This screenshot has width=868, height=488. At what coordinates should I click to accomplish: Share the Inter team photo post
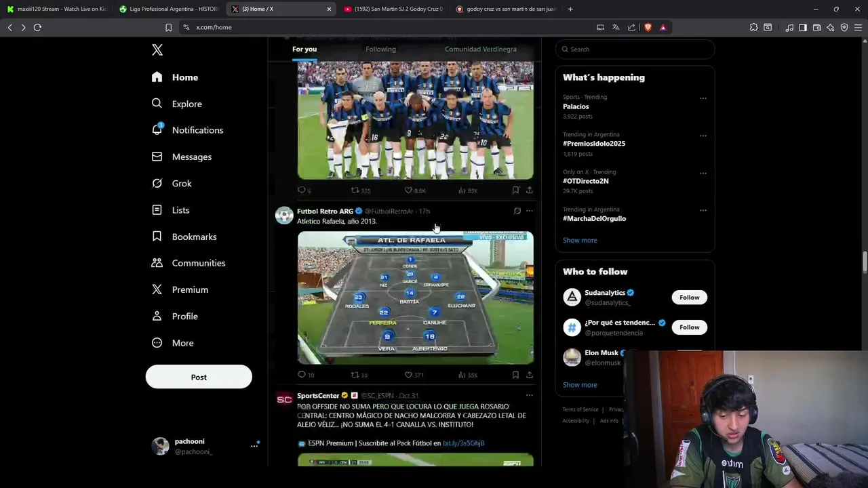pyautogui.click(x=530, y=190)
